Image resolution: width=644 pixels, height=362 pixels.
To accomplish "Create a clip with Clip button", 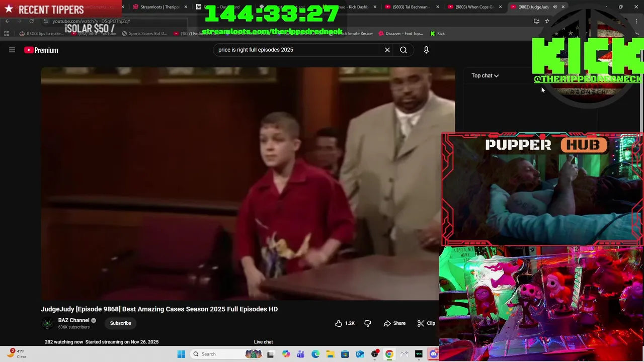I will (x=426, y=323).
